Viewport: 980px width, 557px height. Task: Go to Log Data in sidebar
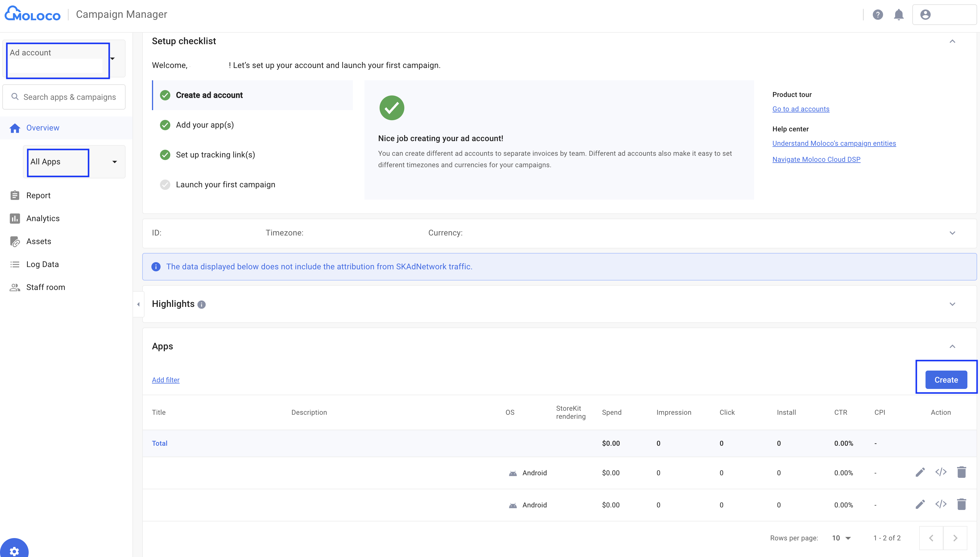click(x=42, y=264)
